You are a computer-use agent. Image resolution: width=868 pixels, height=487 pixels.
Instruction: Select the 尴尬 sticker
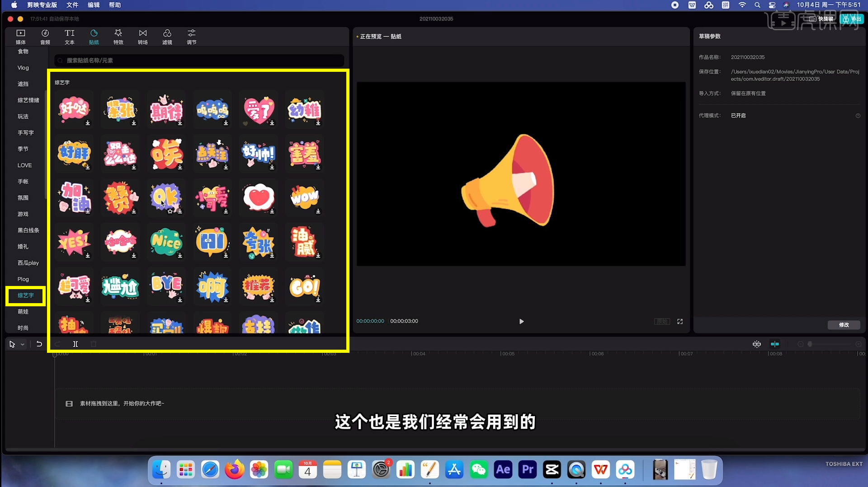(x=120, y=286)
